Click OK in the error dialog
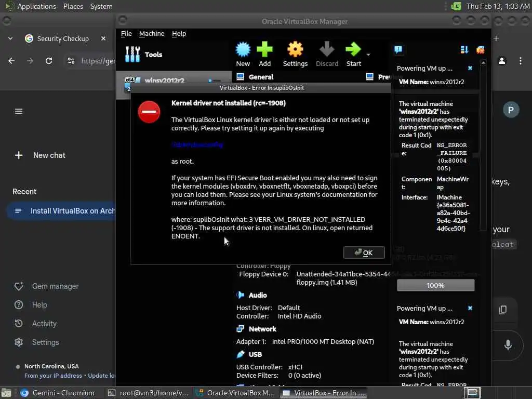532x399 pixels. pos(364,252)
